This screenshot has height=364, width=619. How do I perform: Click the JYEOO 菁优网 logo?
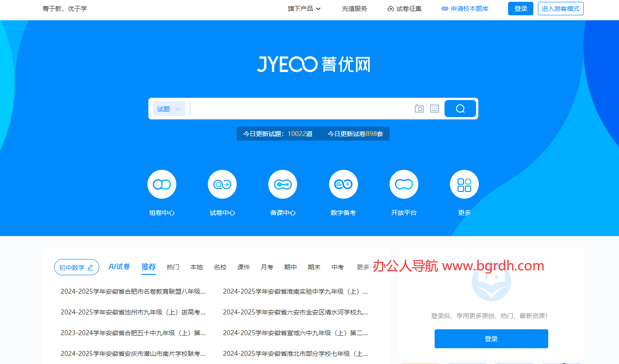click(314, 64)
